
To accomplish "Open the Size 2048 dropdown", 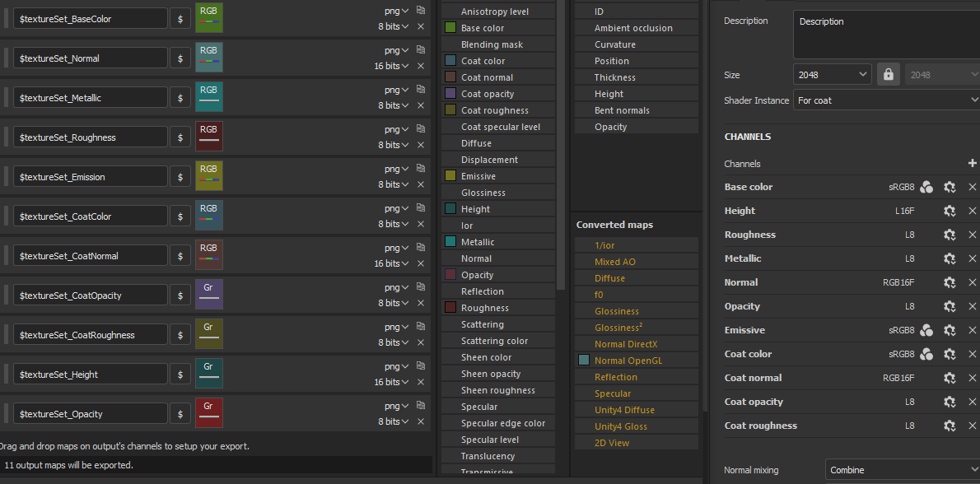I will [x=833, y=74].
